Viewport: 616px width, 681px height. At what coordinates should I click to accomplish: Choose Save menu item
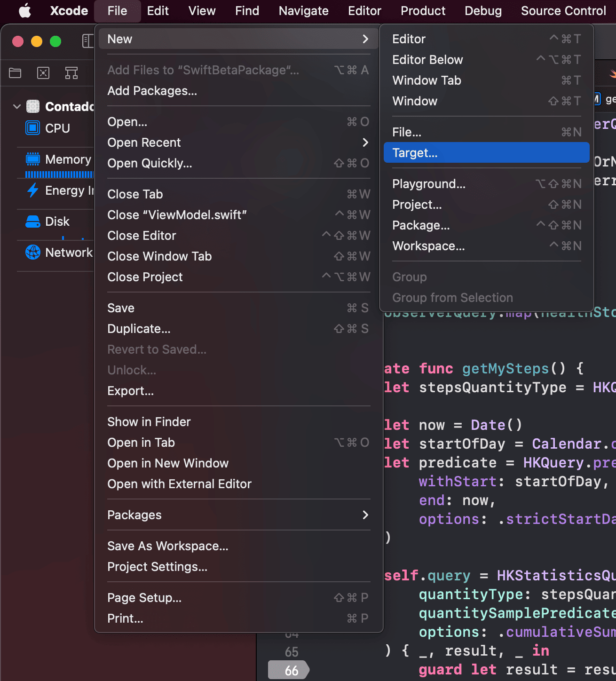(x=238, y=308)
